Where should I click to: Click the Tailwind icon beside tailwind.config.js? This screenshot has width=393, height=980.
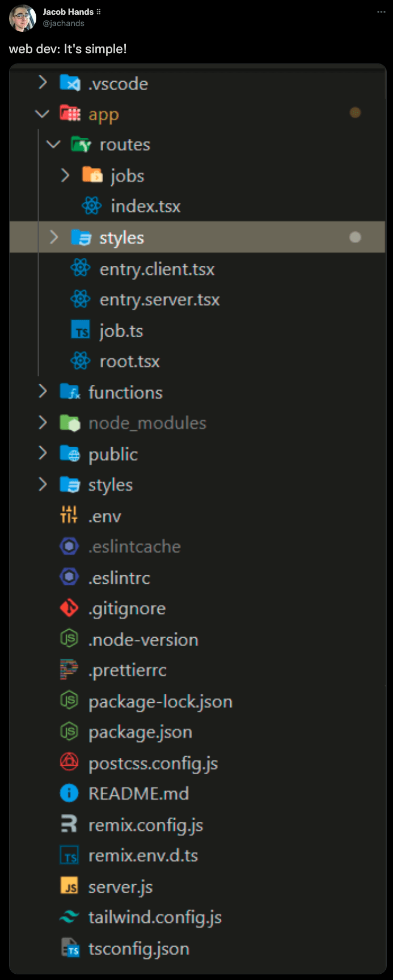(x=69, y=917)
